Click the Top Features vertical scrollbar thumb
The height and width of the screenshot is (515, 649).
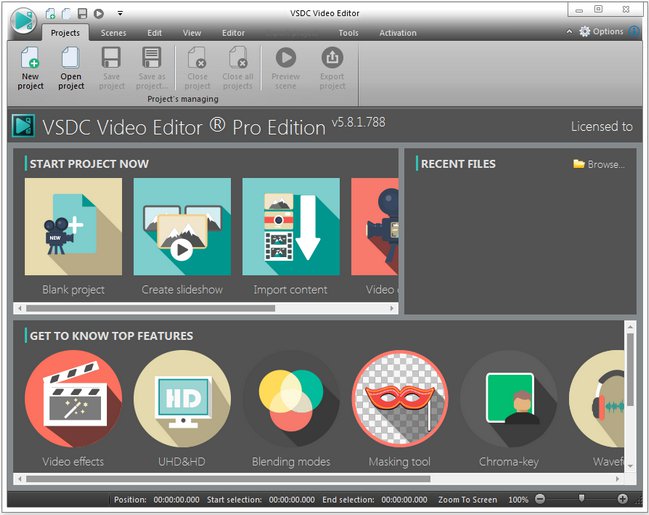pos(630,370)
